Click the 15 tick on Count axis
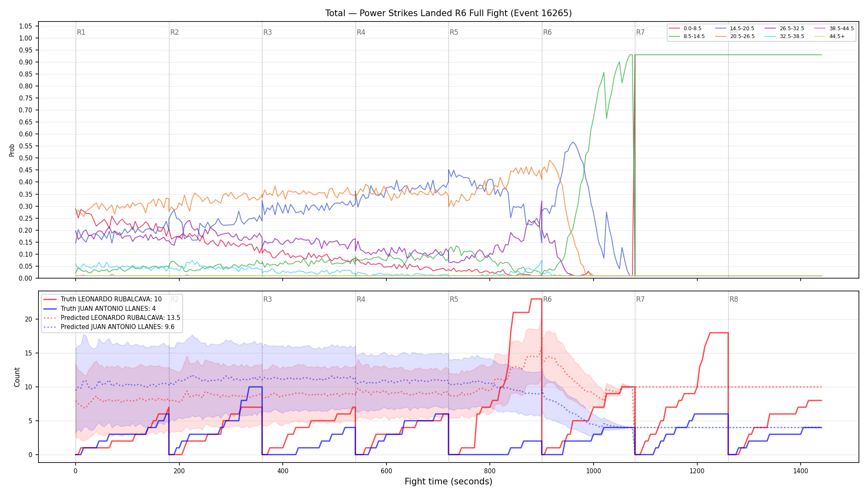Screen dimensions: 868x496 [28, 353]
